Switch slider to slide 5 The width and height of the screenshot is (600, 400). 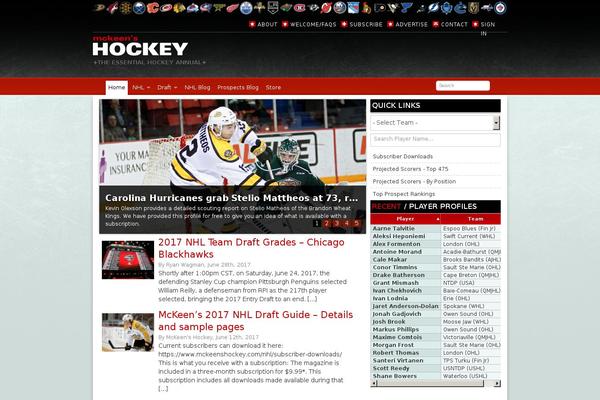[356, 224]
